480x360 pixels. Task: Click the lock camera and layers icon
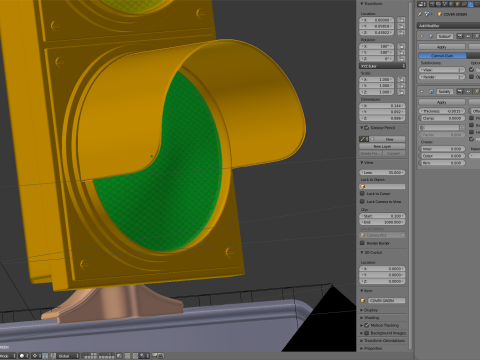[x=119, y=356]
